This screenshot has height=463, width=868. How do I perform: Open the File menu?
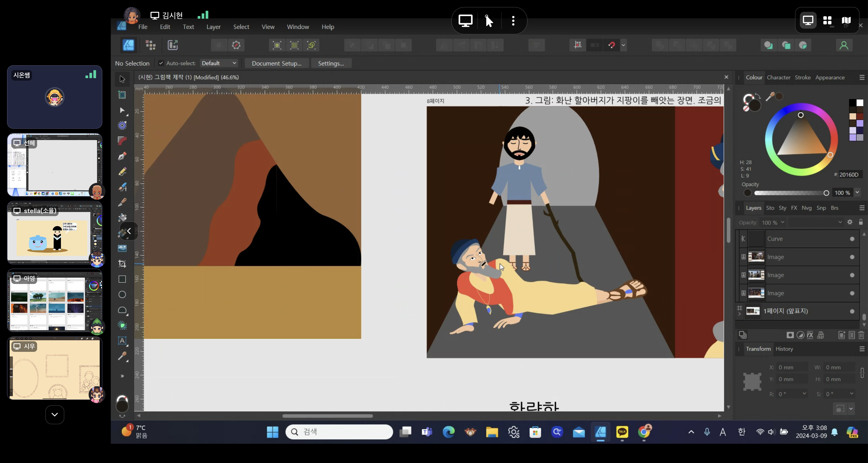(x=143, y=27)
